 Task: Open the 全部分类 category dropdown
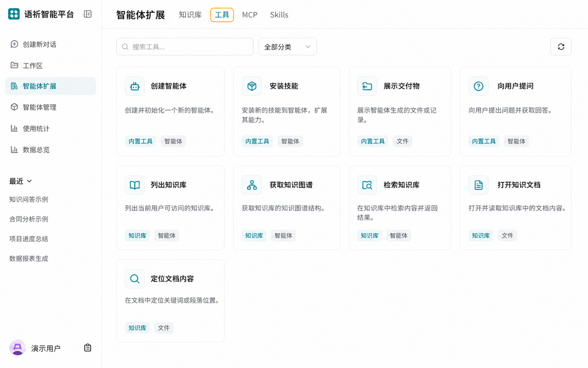click(x=287, y=47)
